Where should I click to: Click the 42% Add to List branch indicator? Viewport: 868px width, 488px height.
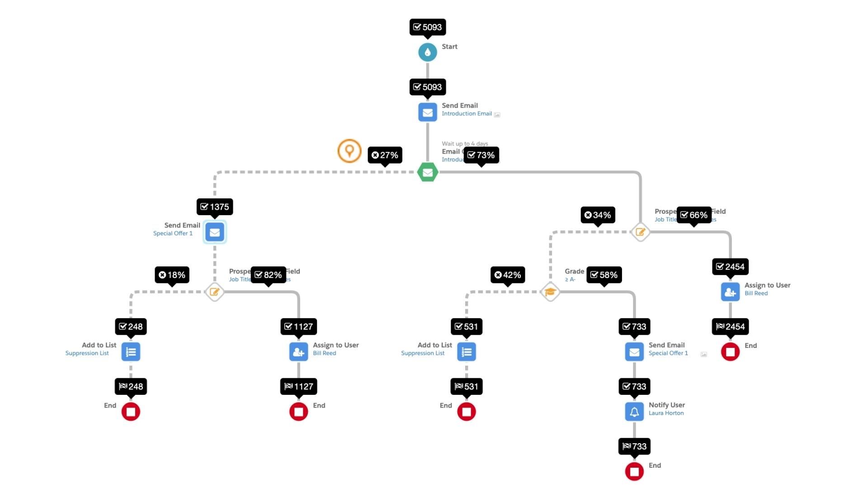[x=507, y=275]
